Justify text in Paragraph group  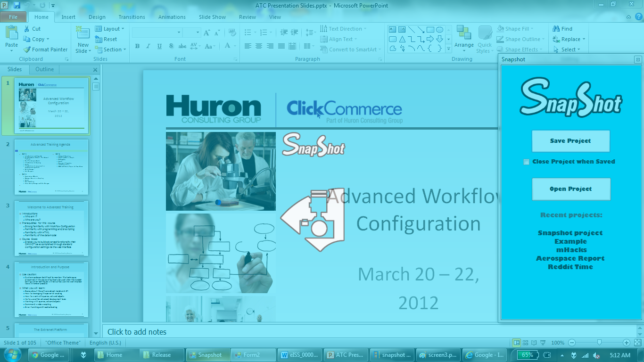281,46
